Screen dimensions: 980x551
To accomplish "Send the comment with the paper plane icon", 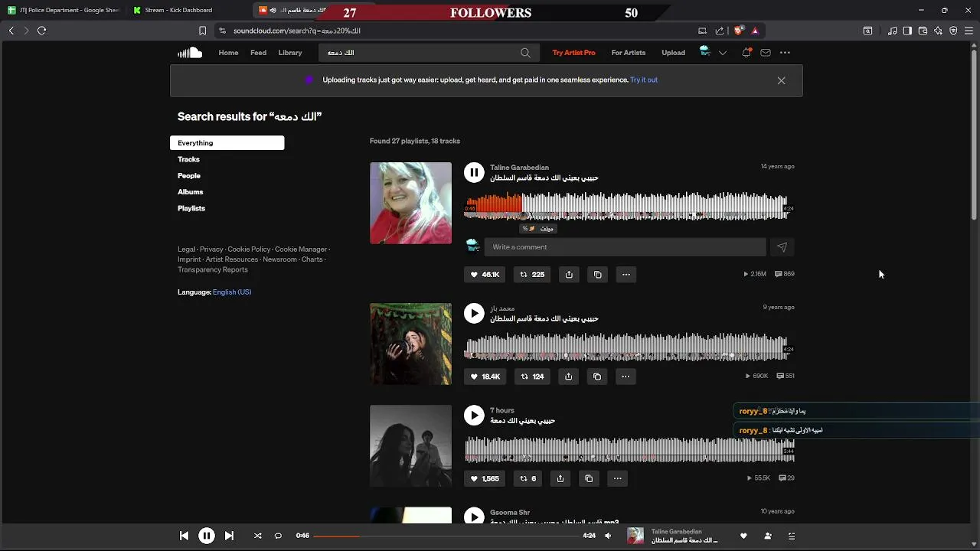I will pos(782,247).
